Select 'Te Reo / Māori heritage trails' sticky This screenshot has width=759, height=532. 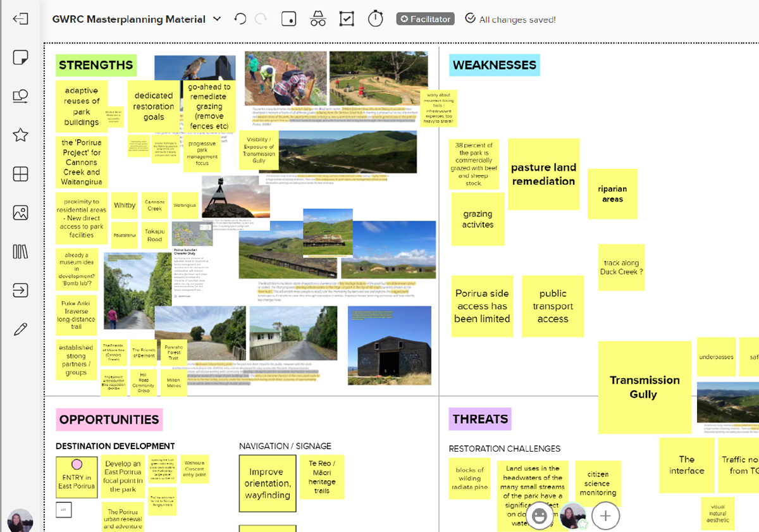pos(322,477)
